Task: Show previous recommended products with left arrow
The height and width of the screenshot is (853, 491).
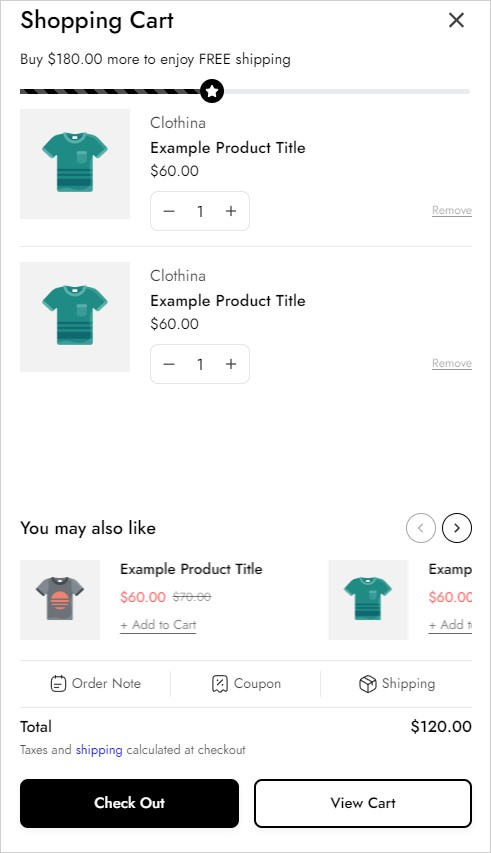Action: [421, 528]
